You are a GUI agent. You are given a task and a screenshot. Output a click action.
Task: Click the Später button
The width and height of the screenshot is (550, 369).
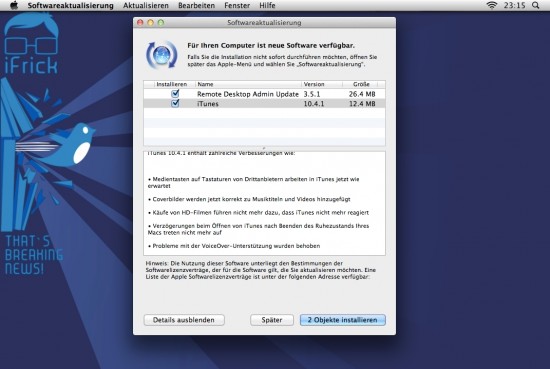pyautogui.click(x=272, y=320)
